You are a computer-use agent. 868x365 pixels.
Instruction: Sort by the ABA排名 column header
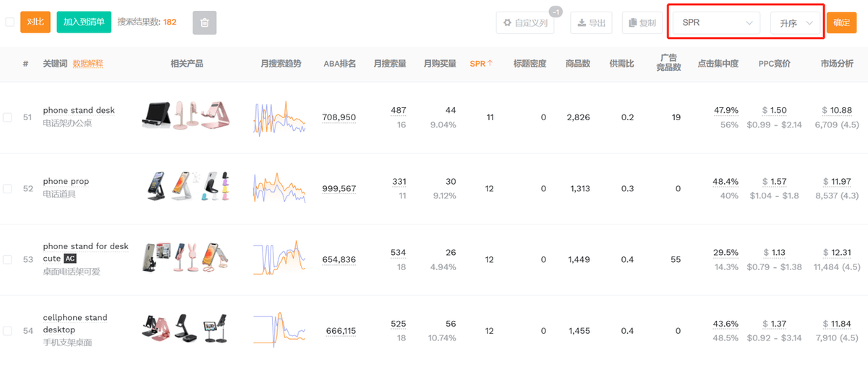click(x=339, y=64)
